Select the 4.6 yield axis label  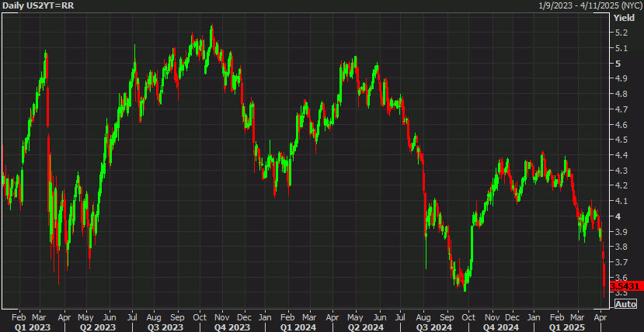[620, 125]
